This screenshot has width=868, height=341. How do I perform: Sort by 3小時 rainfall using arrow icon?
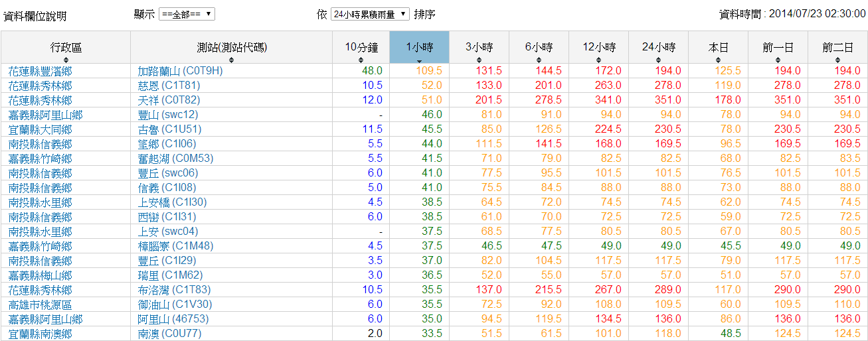pos(479,60)
